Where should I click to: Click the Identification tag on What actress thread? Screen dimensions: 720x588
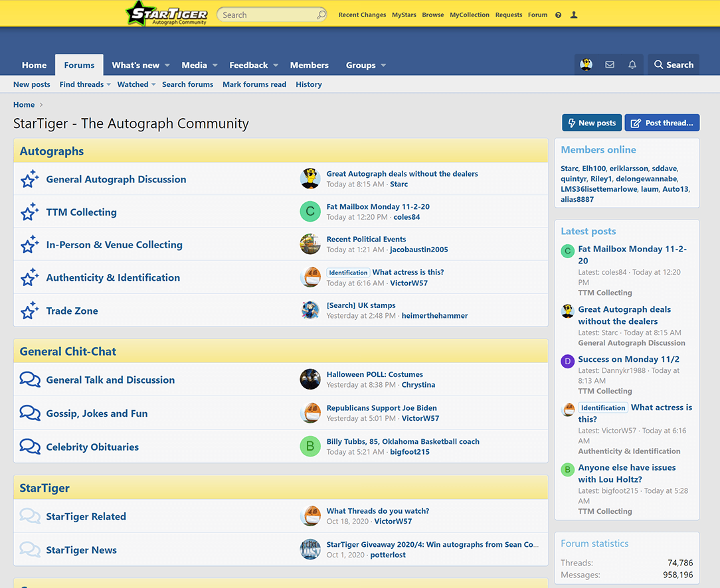[x=348, y=273]
